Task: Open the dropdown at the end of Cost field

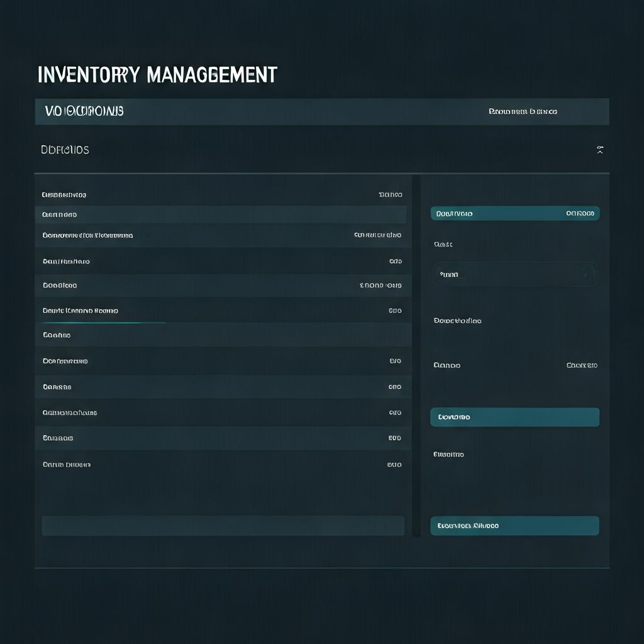Action: 588,274
